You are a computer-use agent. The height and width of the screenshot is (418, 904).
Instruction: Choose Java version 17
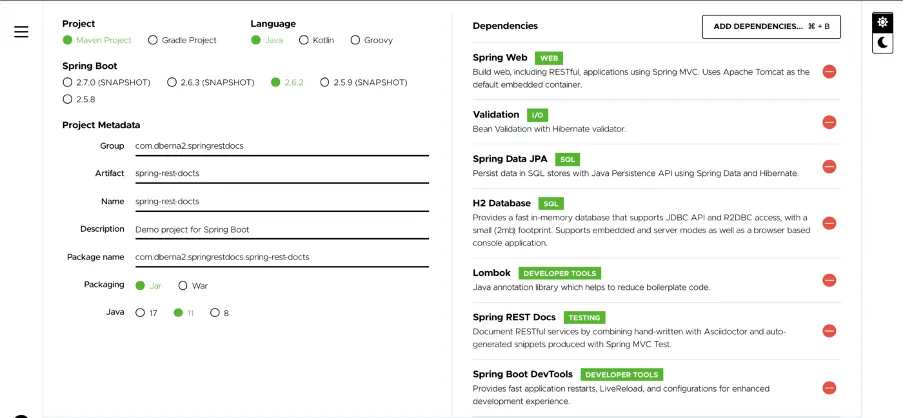pos(146,313)
